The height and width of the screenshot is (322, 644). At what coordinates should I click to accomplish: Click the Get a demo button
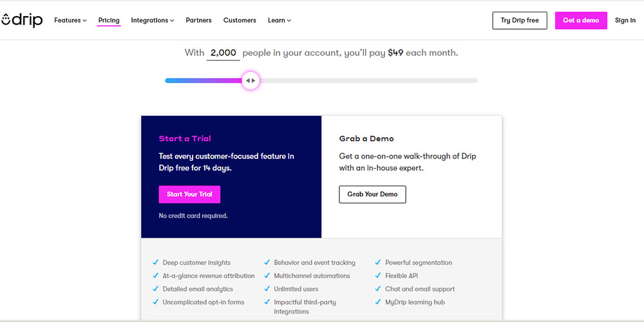pos(581,21)
